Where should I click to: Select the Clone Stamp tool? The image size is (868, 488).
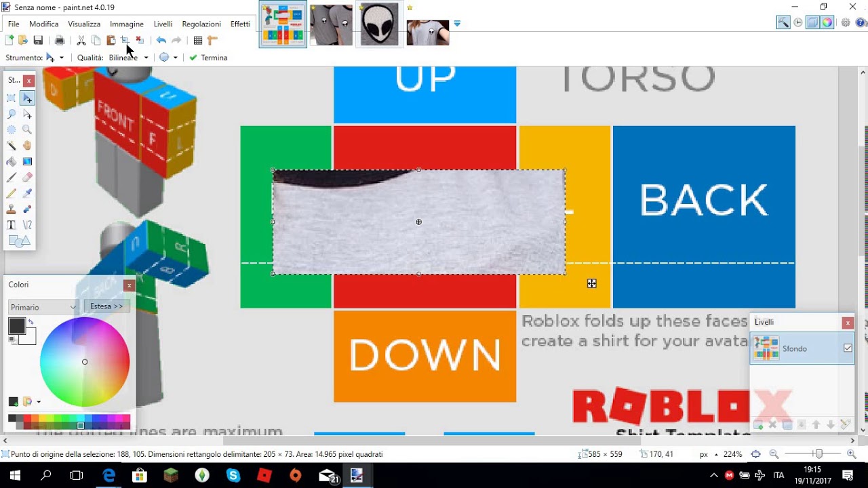[12, 209]
